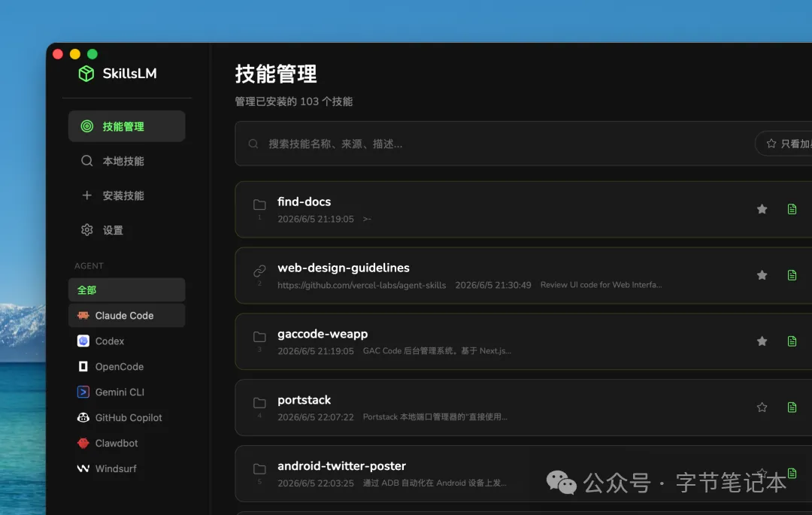The height and width of the screenshot is (515, 812).
Task: Filter by Clawdbot agent
Action: [126, 443]
